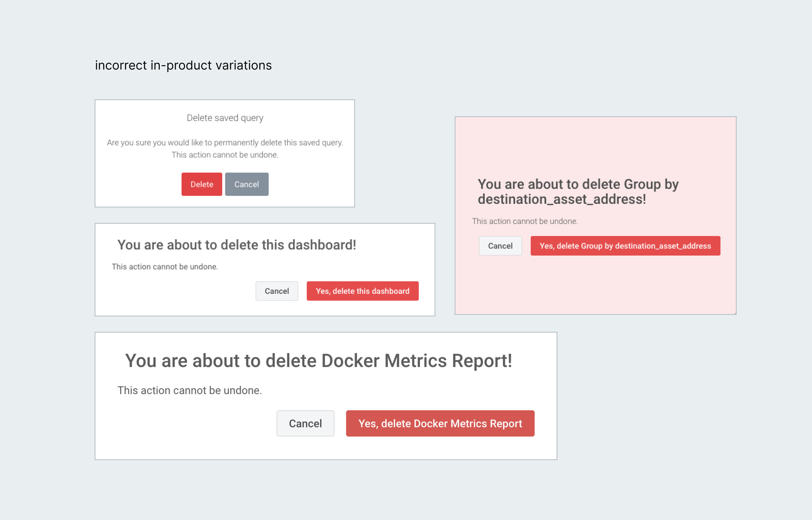Click the 'incorrect in-product variations' heading
812x520 pixels.
point(183,65)
